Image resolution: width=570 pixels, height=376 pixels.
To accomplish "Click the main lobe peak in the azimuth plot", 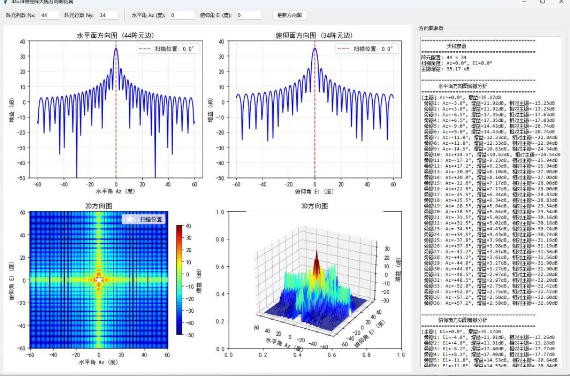I will click(116, 49).
